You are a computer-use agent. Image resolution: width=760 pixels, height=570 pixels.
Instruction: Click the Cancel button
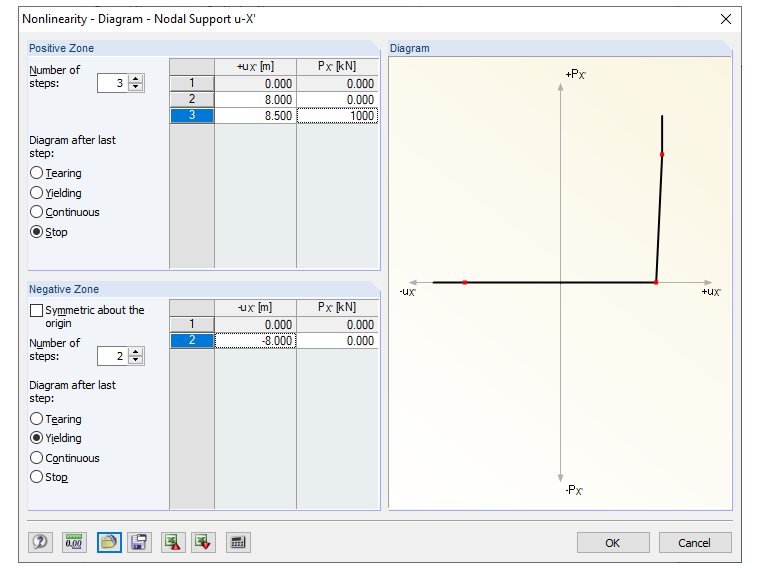[x=695, y=542]
